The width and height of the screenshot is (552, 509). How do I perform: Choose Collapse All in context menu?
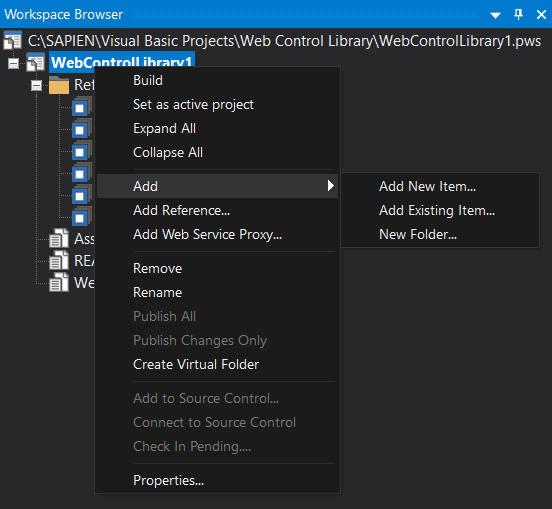218,152
